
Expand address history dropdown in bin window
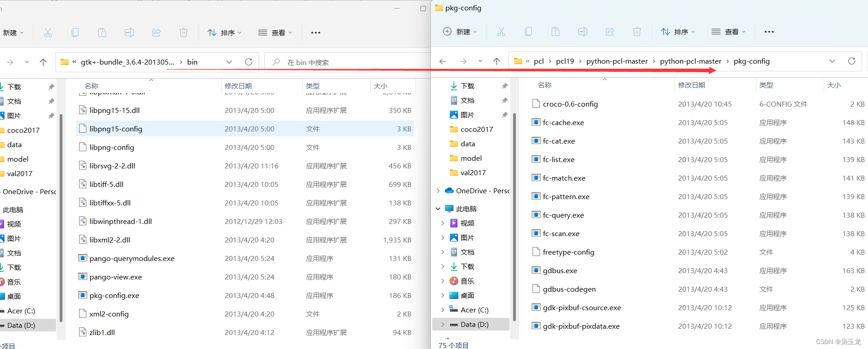229,62
